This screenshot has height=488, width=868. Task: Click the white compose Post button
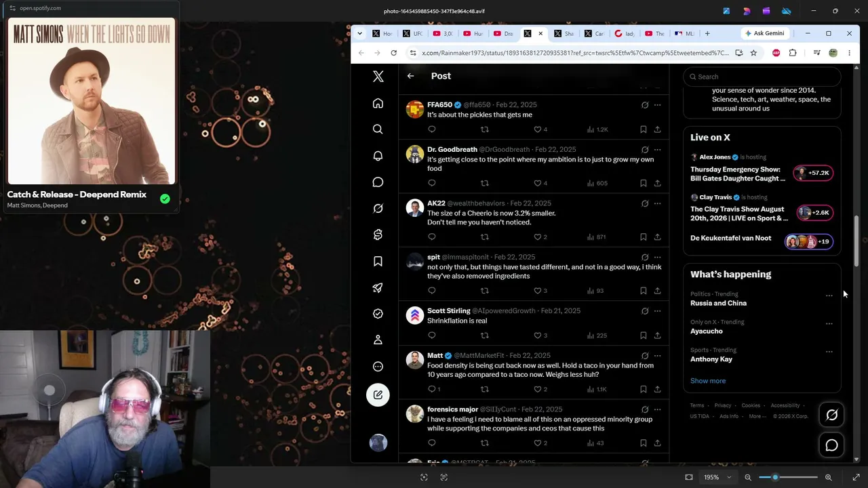pyautogui.click(x=378, y=394)
